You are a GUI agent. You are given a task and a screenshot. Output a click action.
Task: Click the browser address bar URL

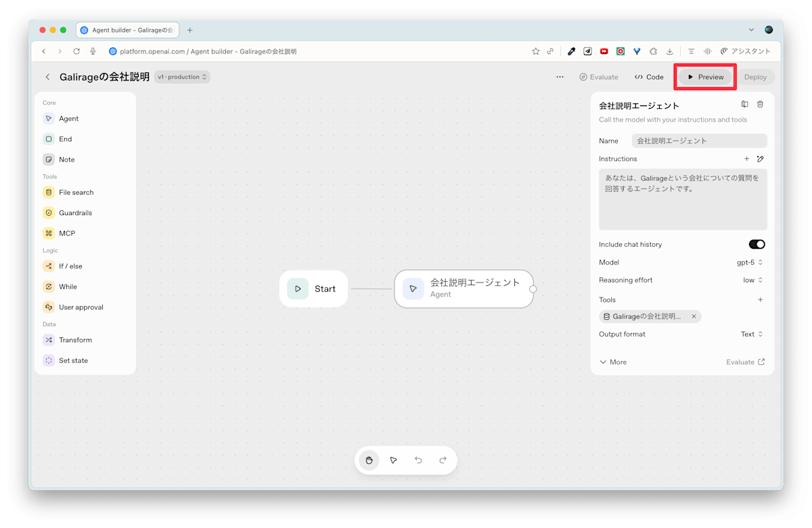pos(208,51)
